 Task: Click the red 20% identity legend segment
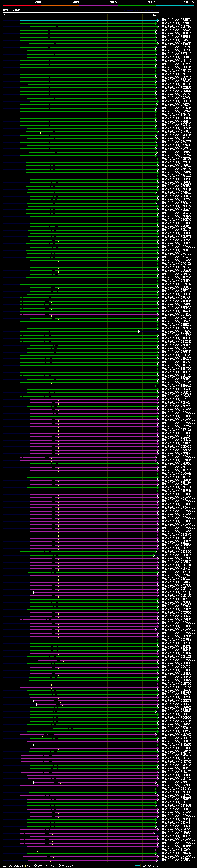tap(22, 6)
